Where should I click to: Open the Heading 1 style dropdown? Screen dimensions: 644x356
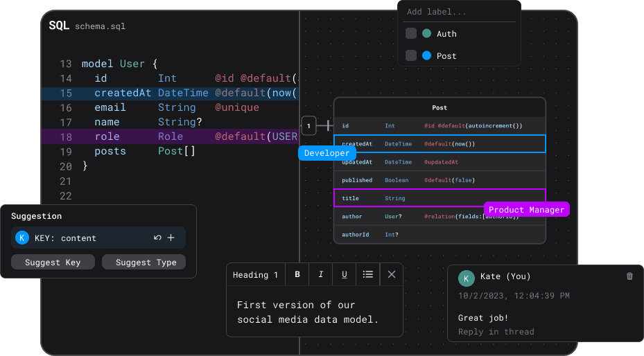pos(255,274)
